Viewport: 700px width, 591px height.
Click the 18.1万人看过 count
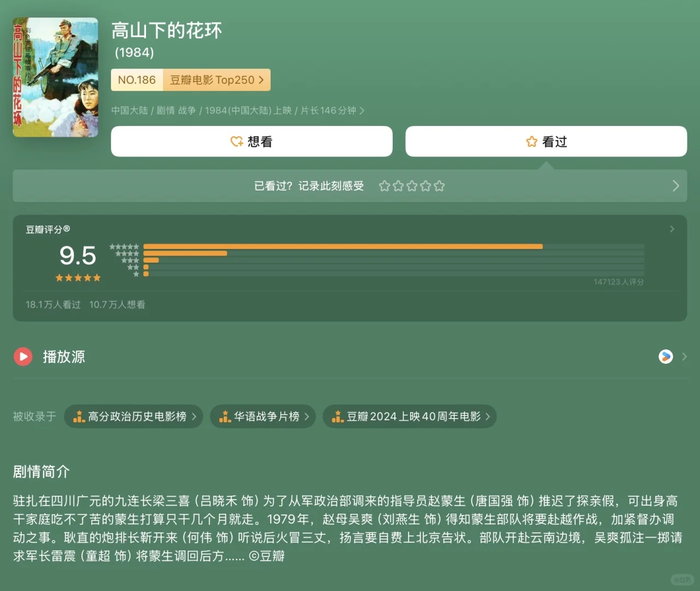53,305
